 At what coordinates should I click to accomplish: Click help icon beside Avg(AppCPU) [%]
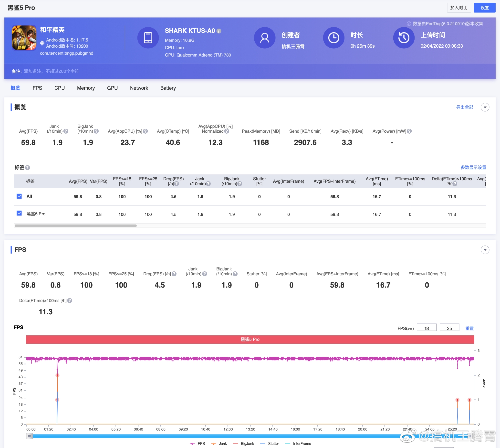pos(146,131)
